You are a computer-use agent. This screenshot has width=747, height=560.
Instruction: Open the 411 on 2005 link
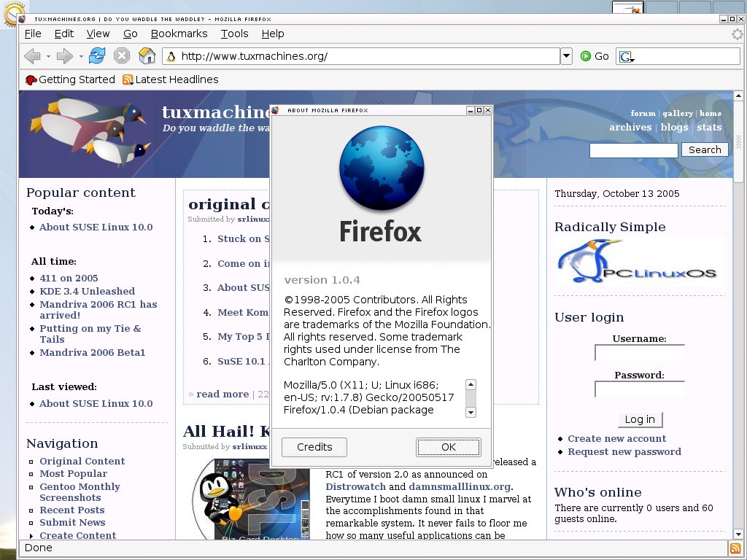coord(69,278)
